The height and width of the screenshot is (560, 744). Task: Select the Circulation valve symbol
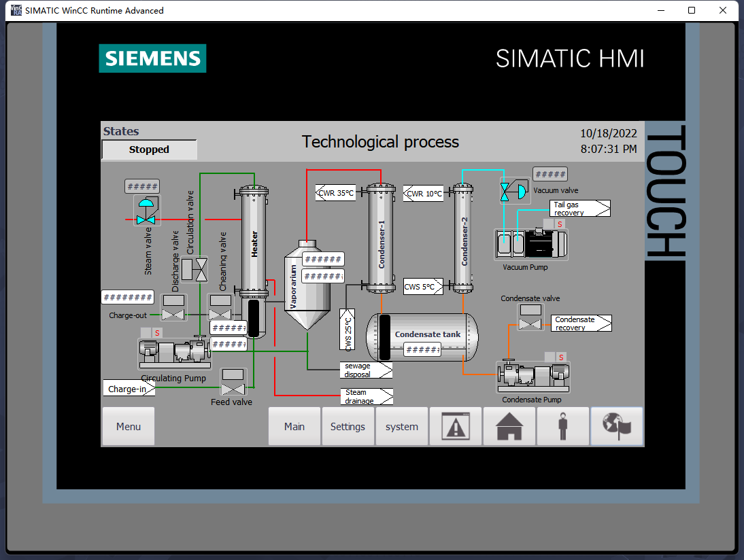[195, 270]
